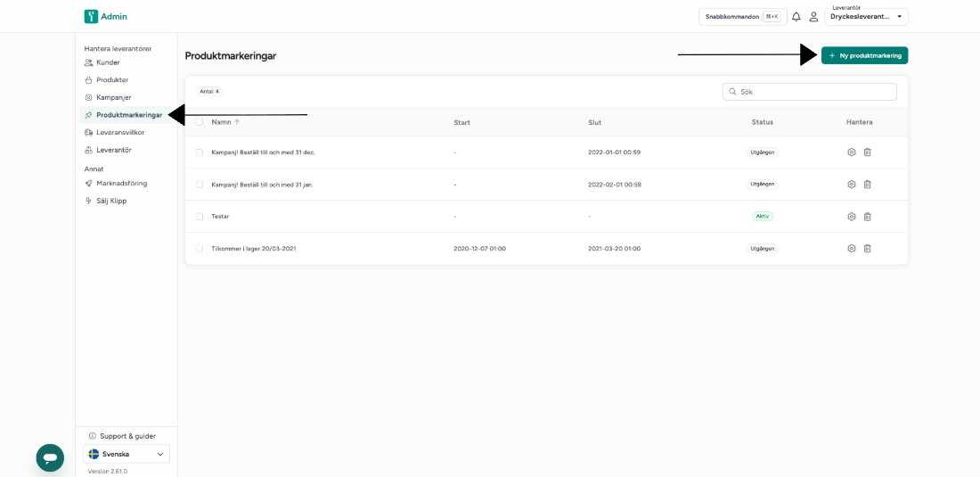The height and width of the screenshot is (477, 980).
Task: Select checkbox for Tilkommer i lager 20/03-2021
Action: (200, 248)
